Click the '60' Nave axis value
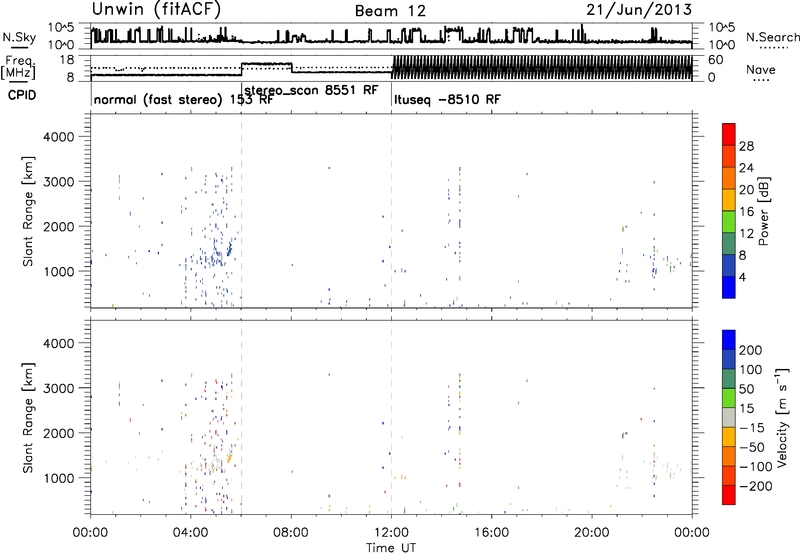Viewport: 800px width, 554px height. pos(716,60)
